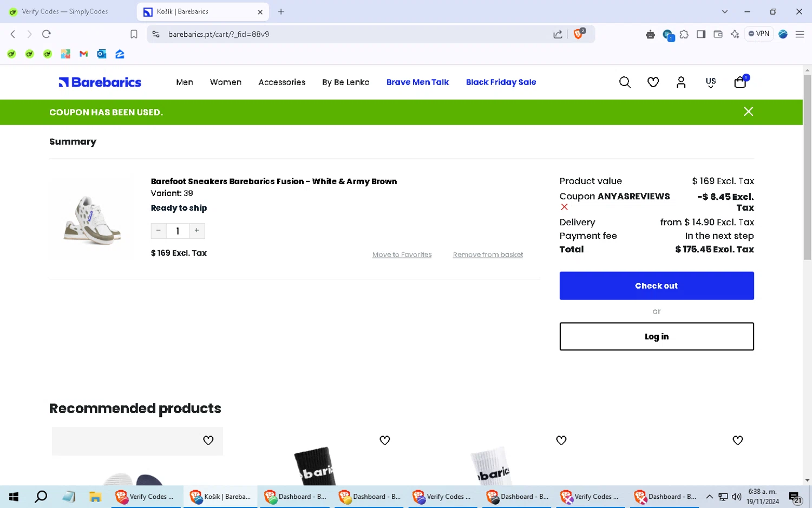Decrease sneaker quantity with minus button

[x=159, y=231]
